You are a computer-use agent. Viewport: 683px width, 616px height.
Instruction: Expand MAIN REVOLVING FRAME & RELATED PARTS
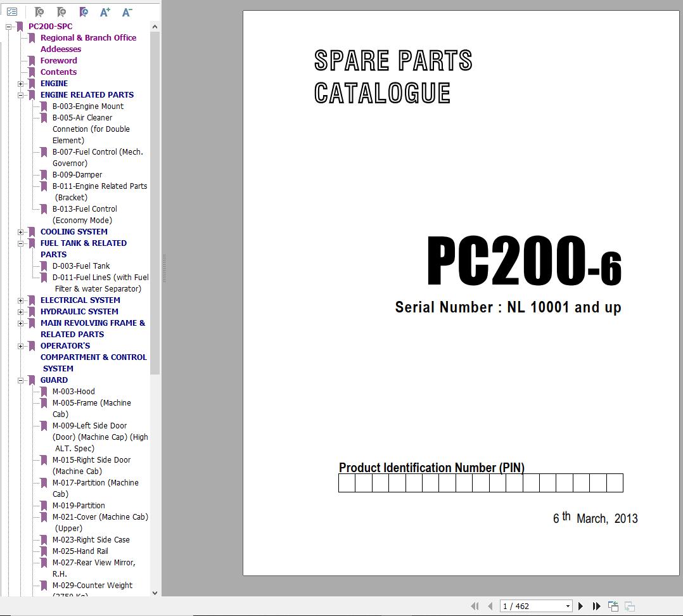[x=20, y=323]
